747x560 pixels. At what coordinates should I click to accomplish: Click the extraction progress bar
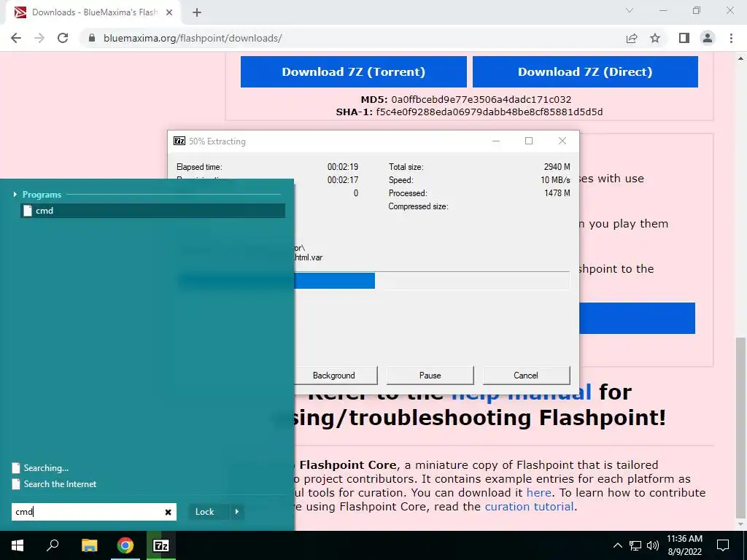(432, 281)
